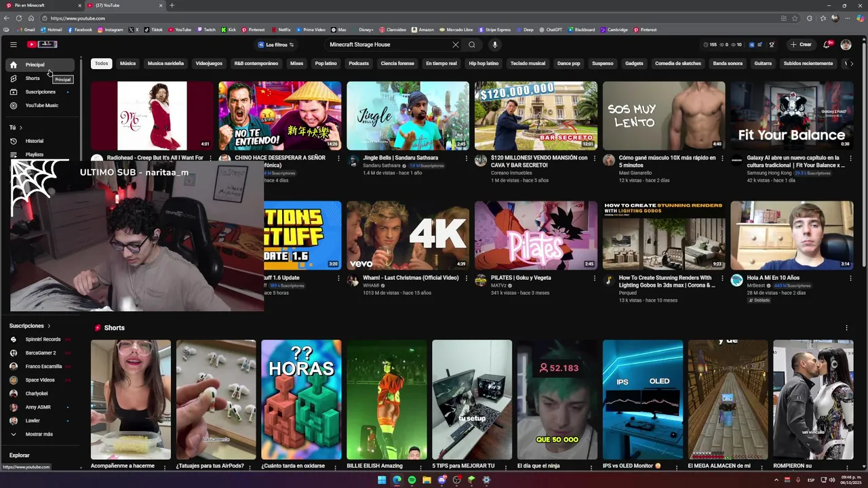Select the Podcasts filter chip
The image size is (868, 488).
pos(359,64)
